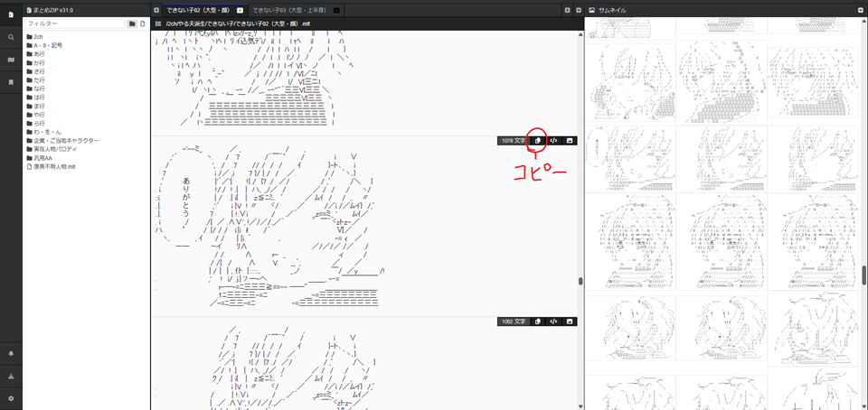868x410 pixels.
Task: Open settings gear in left sidebar
Action: coord(11,398)
